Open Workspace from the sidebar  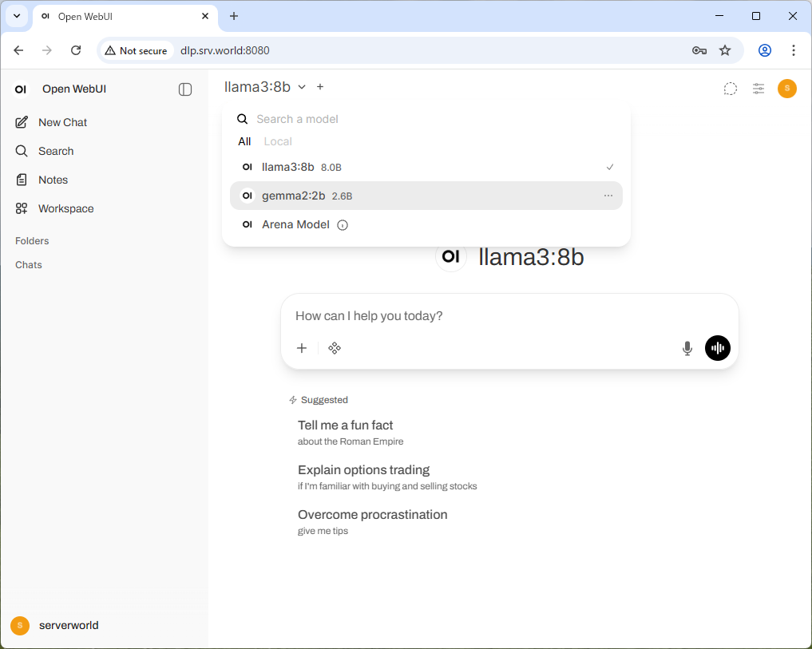(x=65, y=208)
